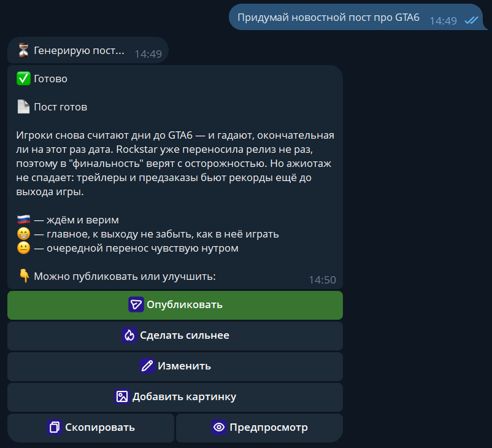This screenshot has width=492, height=448.
Task: Click the pencil icon on Изменить
Action: tap(147, 366)
